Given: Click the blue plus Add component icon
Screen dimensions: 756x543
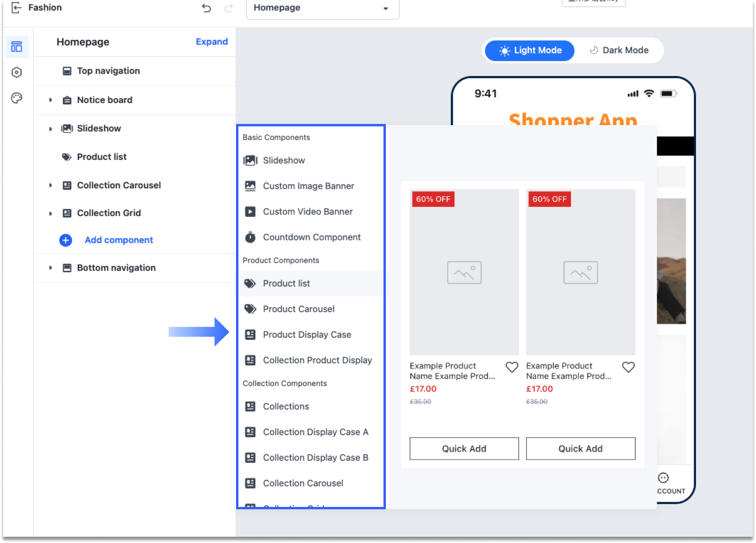Looking at the screenshot, I should pos(65,240).
